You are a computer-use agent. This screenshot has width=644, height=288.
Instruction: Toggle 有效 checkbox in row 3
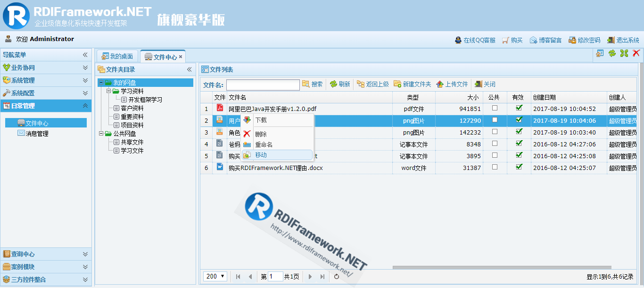pos(519,131)
